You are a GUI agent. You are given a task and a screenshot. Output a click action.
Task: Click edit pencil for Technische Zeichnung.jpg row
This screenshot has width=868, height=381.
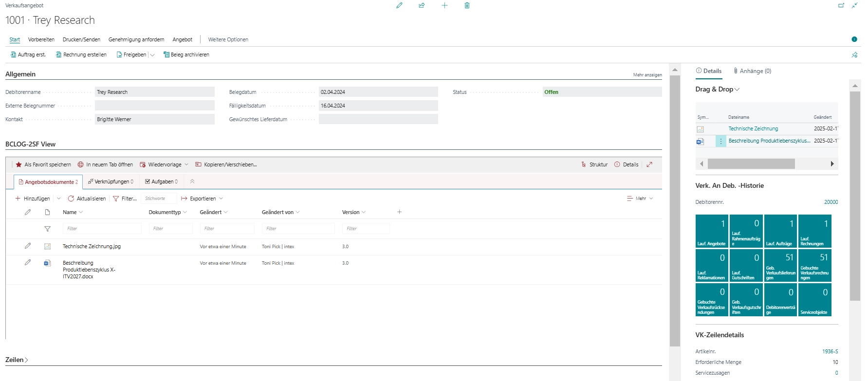pos(28,246)
